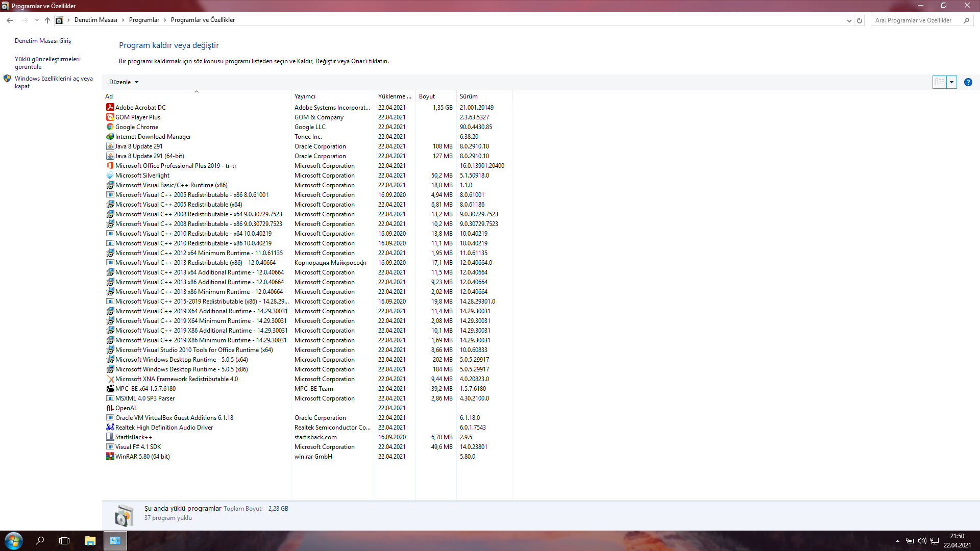Click the Control Panel taskbar button

(115, 541)
